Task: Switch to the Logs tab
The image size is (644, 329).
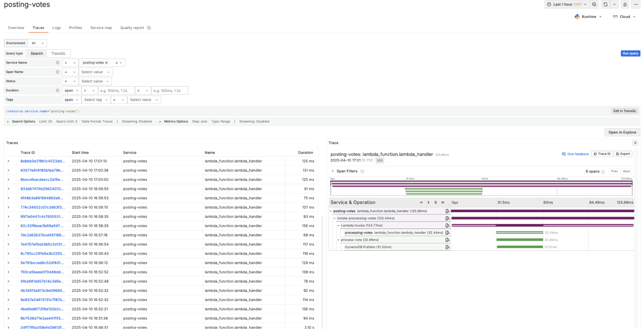Action: [x=56, y=28]
